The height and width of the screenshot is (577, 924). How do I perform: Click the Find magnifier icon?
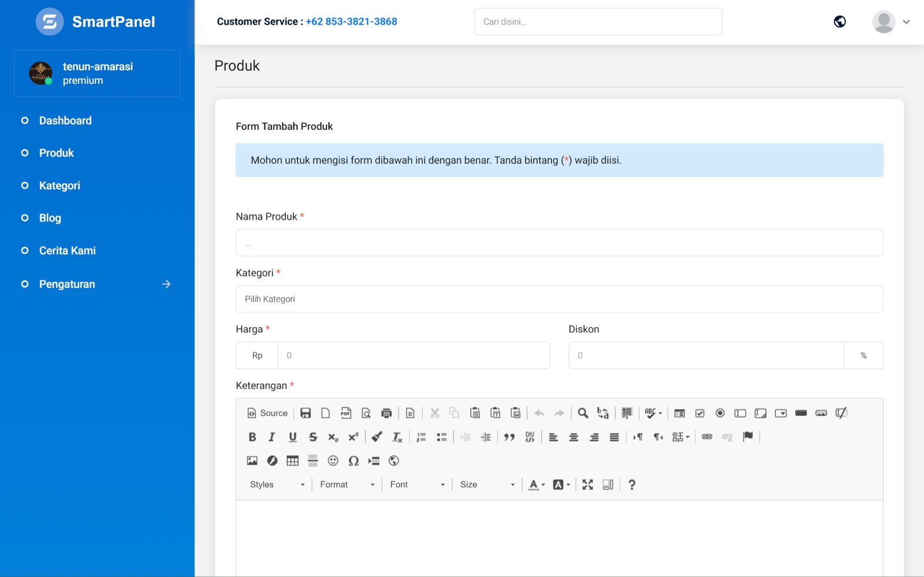pyautogui.click(x=583, y=413)
